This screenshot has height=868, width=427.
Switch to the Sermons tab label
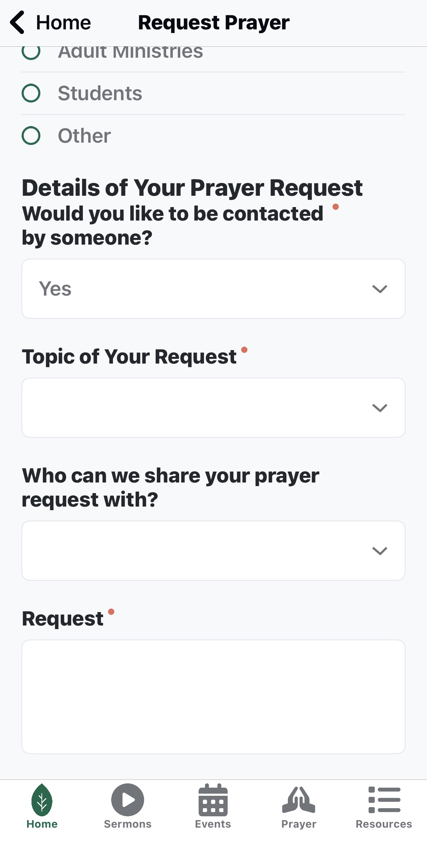(127, 824)
